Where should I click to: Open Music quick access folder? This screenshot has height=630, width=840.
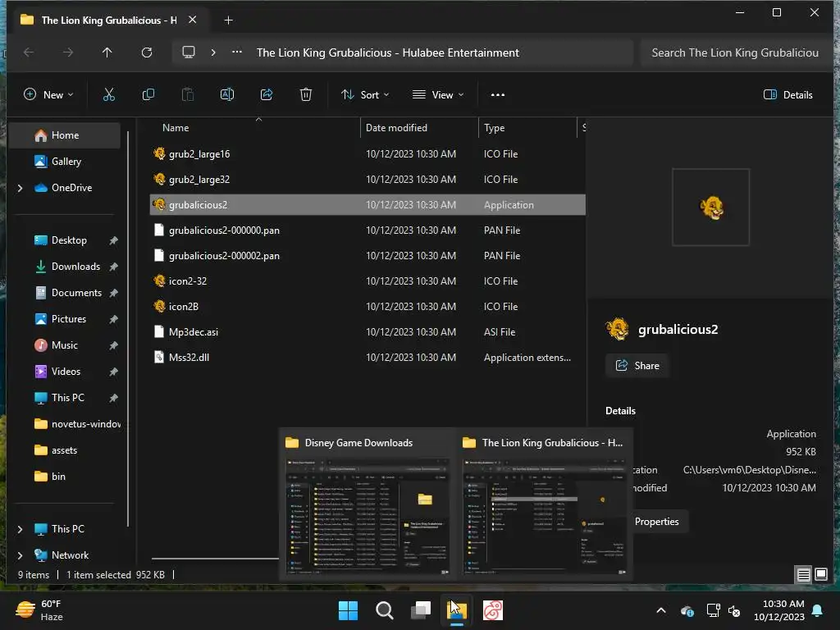point(65,345)
